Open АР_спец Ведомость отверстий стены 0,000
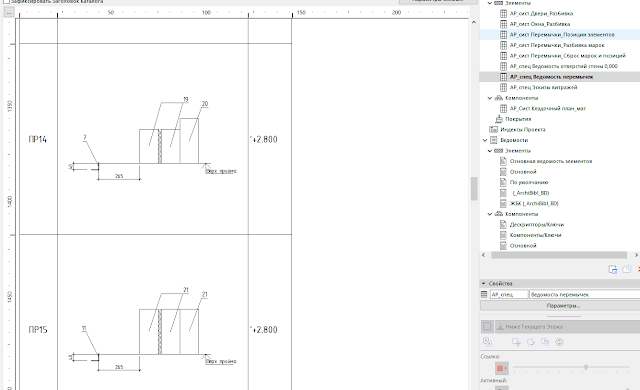This screenshot has width=640, height=390. (x=563, y=66)
